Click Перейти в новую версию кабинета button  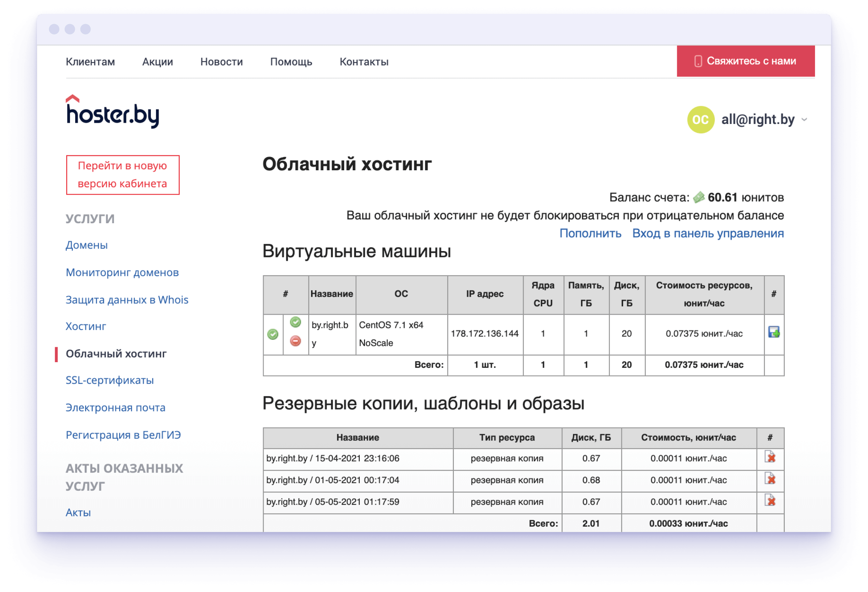(123, 175)
